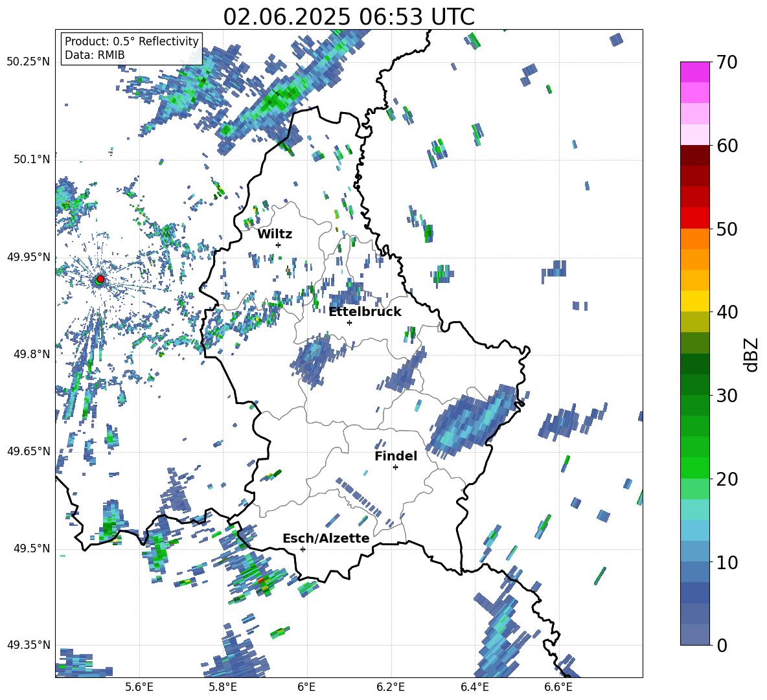This screenshot has height=700, width=767.
Task: Click the 49.35°N latitude label
Action: tap(29, 645)
